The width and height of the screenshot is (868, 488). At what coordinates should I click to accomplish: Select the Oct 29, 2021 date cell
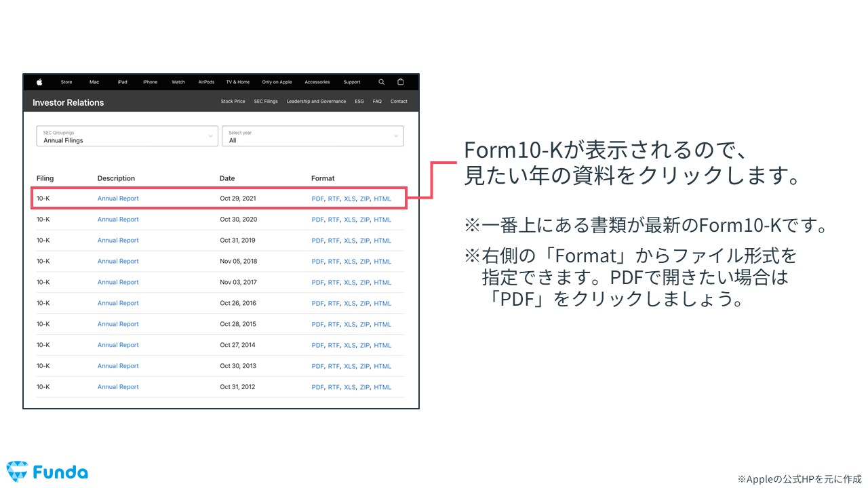tap(238, 199)
